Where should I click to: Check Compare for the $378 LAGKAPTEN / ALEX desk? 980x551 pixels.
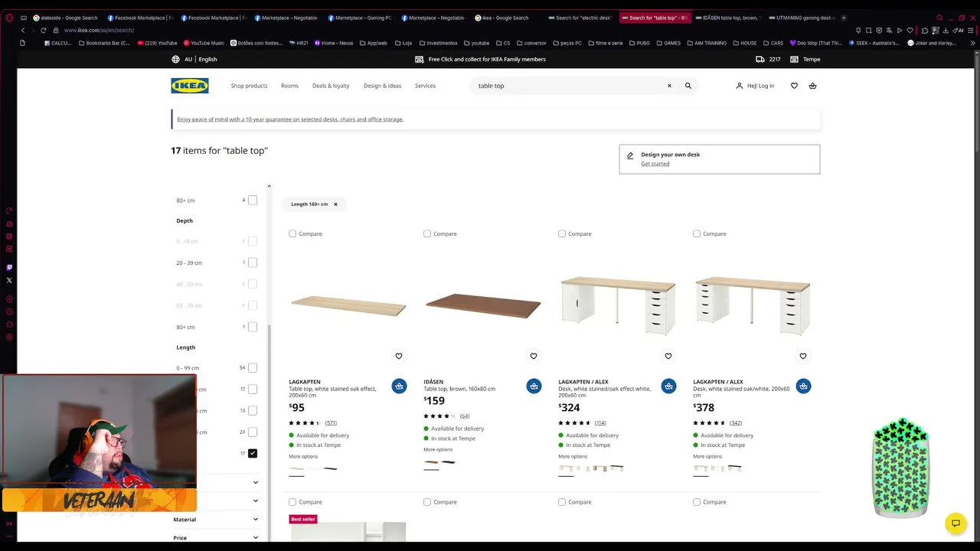tap(697, 233)
